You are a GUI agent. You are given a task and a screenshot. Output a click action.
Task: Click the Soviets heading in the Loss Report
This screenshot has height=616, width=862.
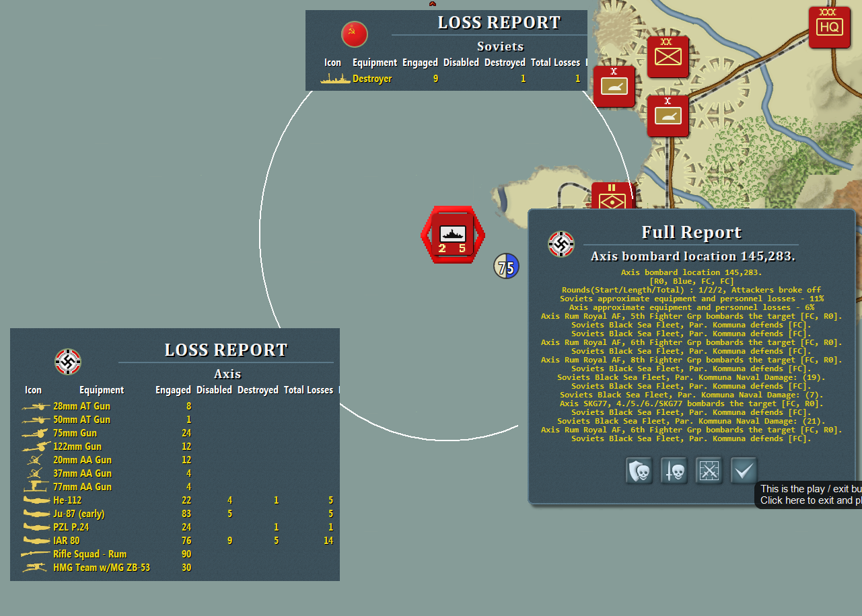(x=500, y=46)
